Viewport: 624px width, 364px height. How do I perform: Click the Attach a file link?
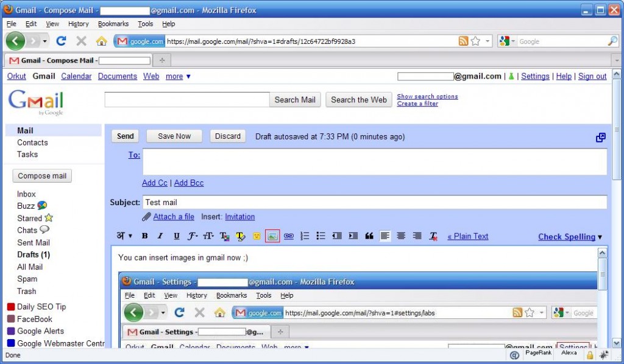click(174, 217)
